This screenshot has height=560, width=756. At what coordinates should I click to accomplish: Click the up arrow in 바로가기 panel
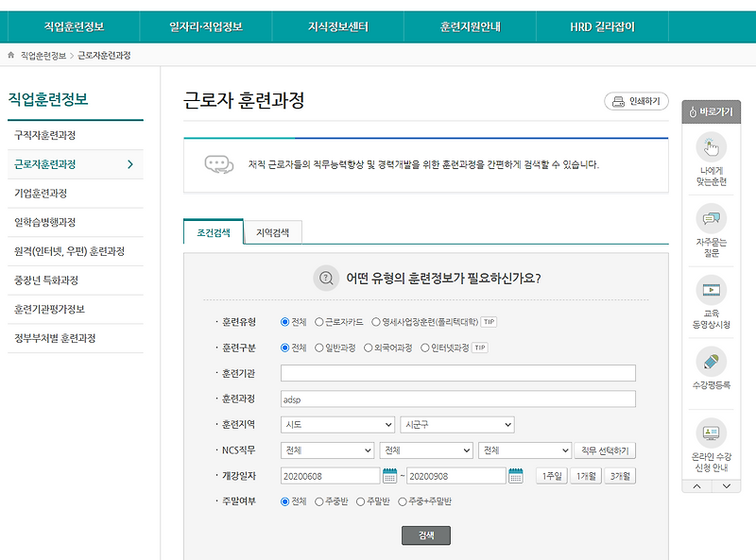pos(697,486)
